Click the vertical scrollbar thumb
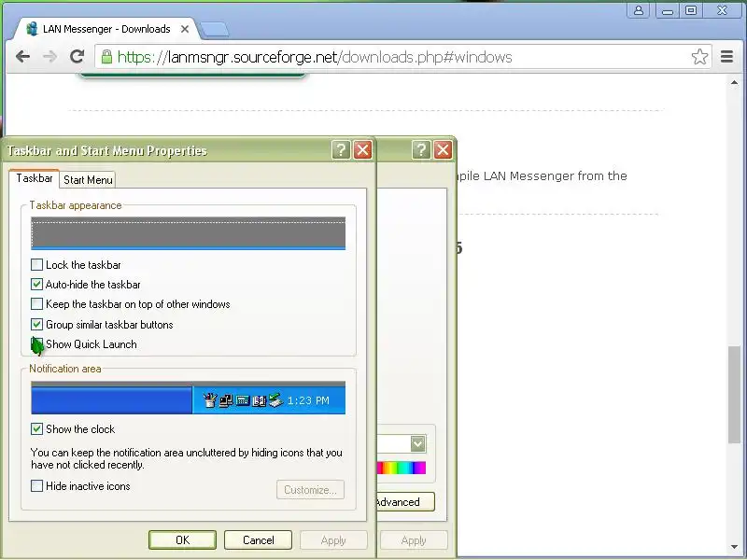Viewport: 747px width, 560px height. coord(734,395)
